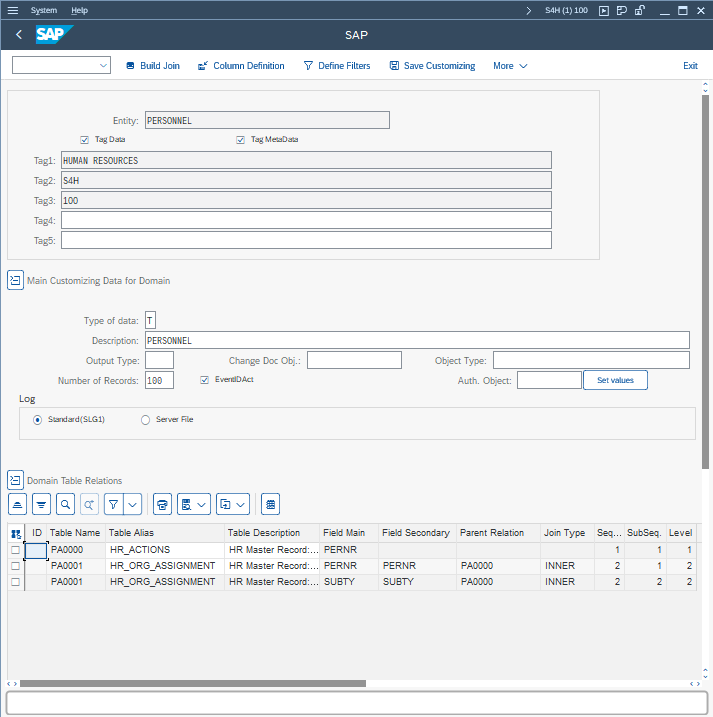Click the print icon in table toolbar
This screenshot has height=717, width=713.
[x=163, y=503]
